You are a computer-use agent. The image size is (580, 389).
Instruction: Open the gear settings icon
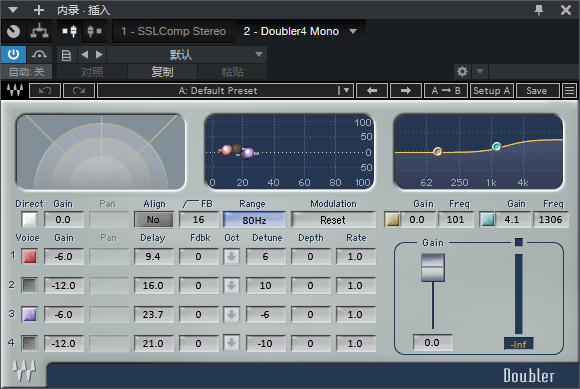pos(462,71)
